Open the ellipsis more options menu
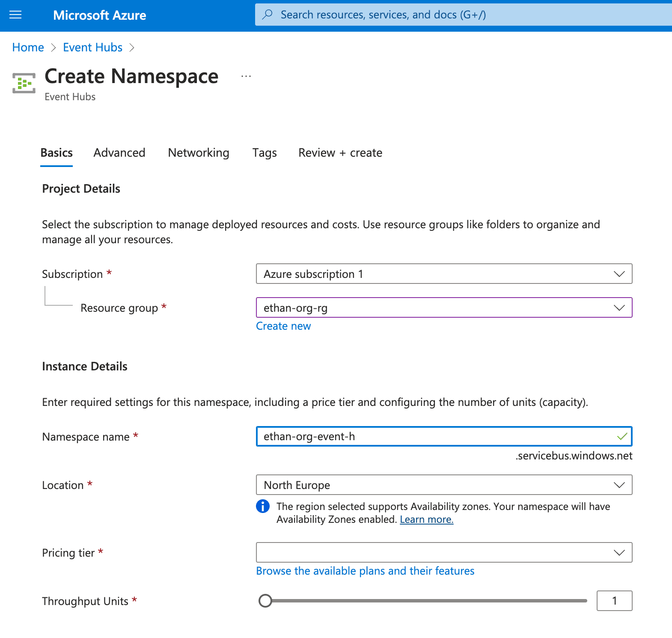 tap(246, 76)
